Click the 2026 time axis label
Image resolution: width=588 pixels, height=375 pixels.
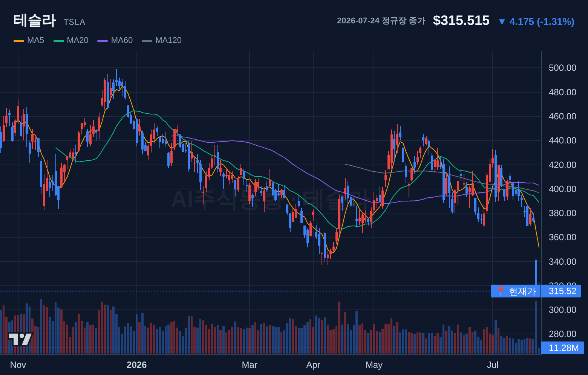point(136,365)
